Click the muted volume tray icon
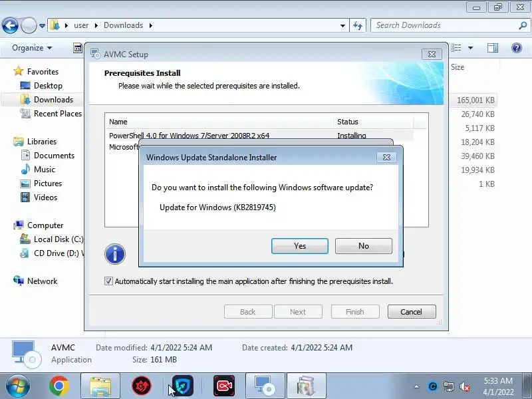Image resolution: width=532 pixels, height=399 pixels. tap(464, 386)
